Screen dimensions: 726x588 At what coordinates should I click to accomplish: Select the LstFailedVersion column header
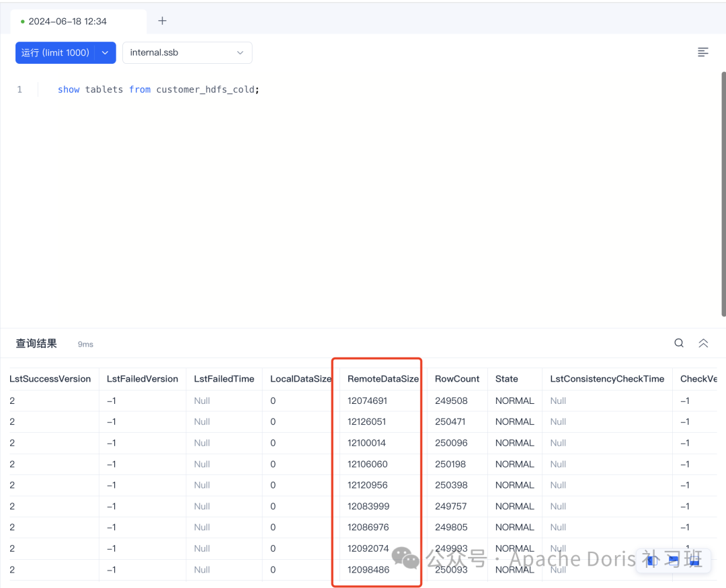(x=142, y=379)
